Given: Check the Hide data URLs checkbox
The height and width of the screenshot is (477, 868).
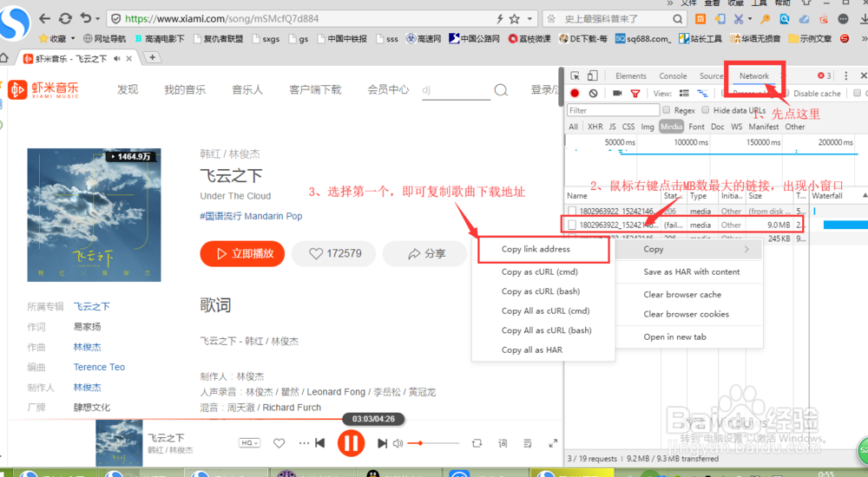Looking at the screenshot, I should pyautogui.click(x=705, y=109).
